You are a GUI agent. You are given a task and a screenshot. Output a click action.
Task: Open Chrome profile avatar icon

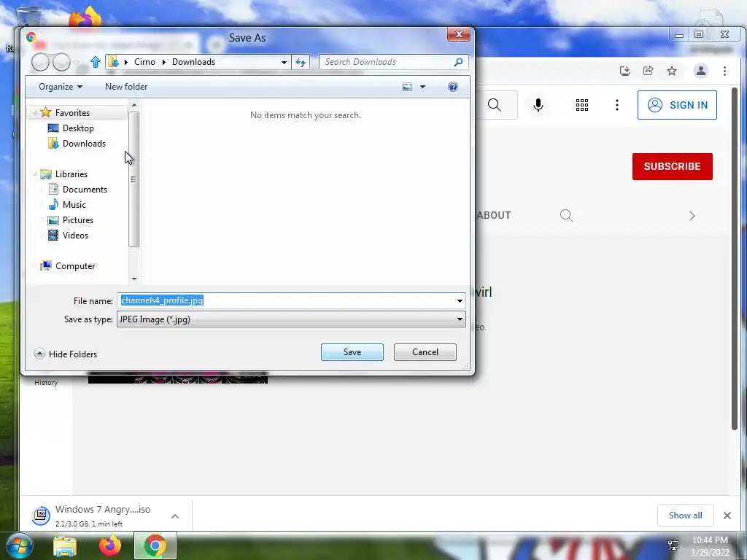tap(701, 71)
